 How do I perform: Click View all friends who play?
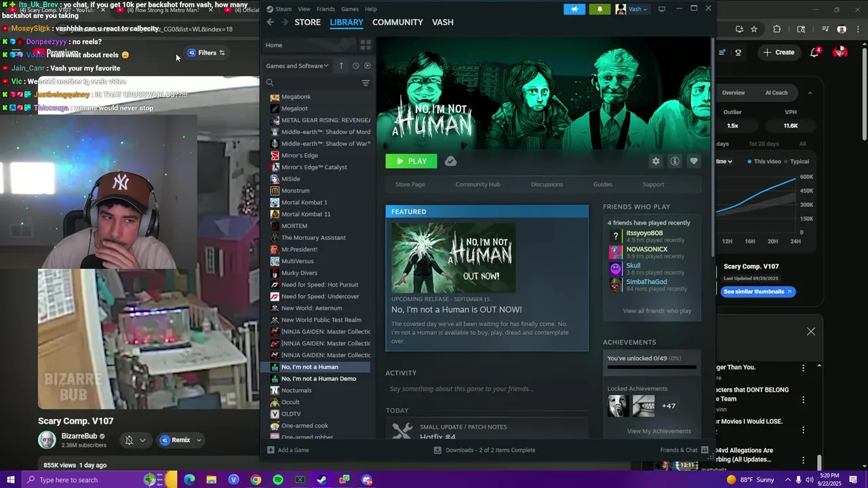[x=657, y=311]
